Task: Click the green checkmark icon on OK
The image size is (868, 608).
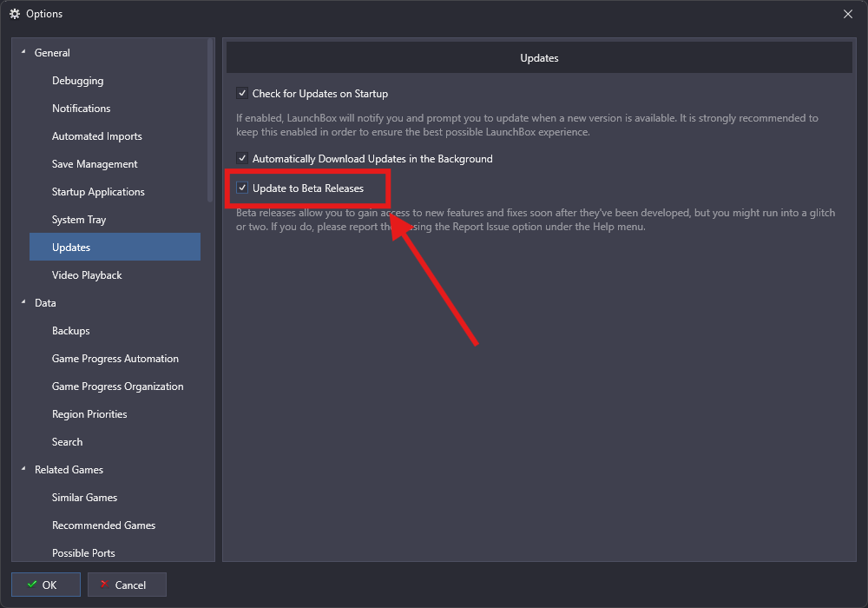Action: pyautogui.click(x=32, y=585)
